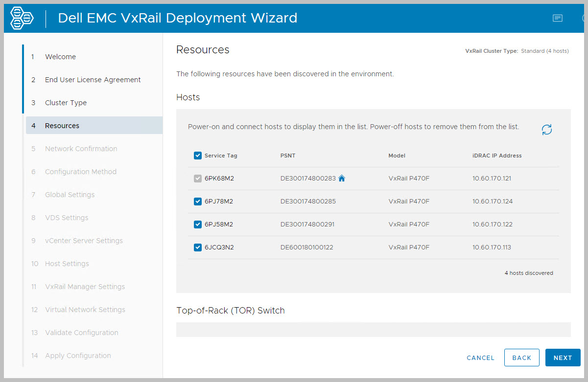The height and width of the screenshot is (382, 588).
Task: Go to Welcome step in sidebar
Action: (x=60, y=57)
